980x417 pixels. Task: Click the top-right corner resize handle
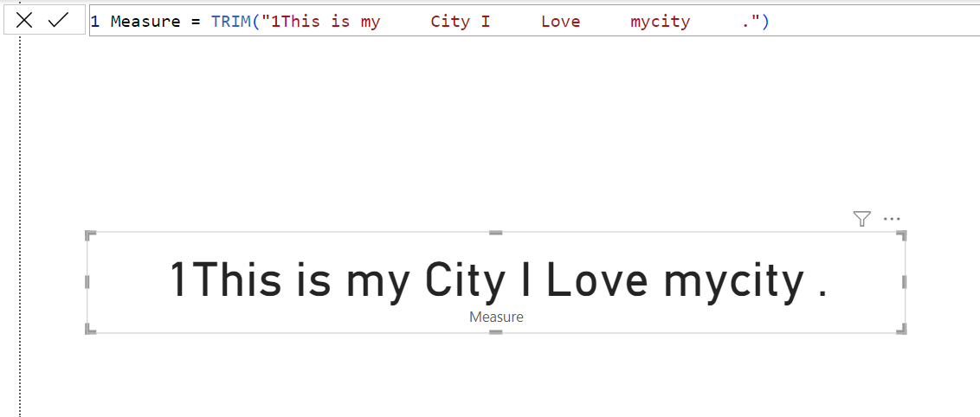click(x=902, y=234)
